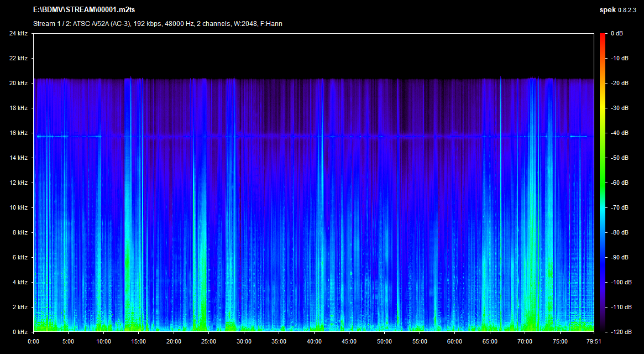Click the 15:00 time axis marker

[x=138, y=341]
